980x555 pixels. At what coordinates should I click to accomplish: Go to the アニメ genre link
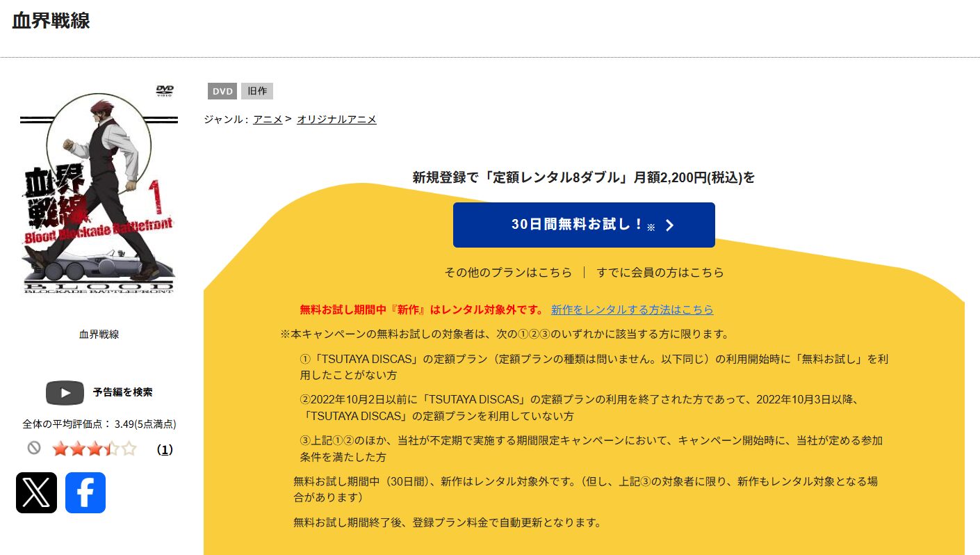click(268, 119)
